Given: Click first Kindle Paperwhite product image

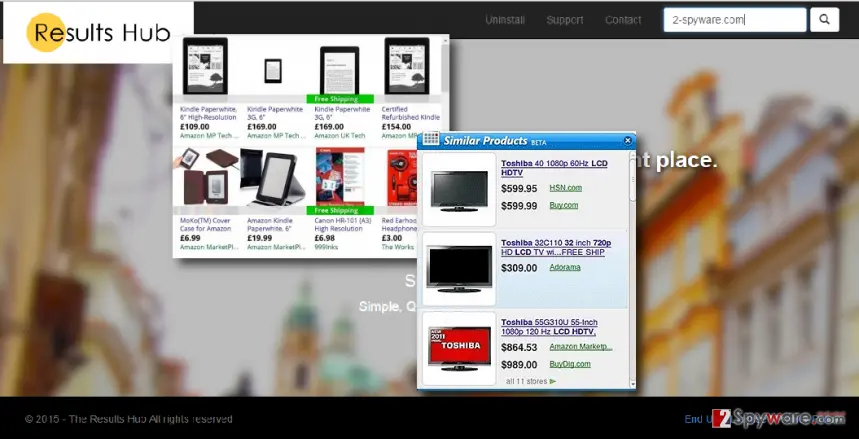Looking at the screenshot, I should pos(205,66).
